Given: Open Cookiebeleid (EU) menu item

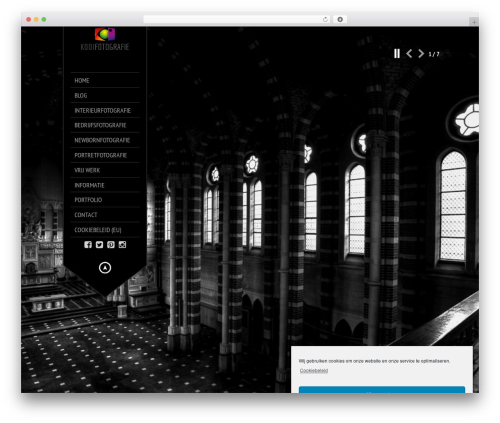Looking at the screenshot, I should pyautogui.click(x=105, y=230).
